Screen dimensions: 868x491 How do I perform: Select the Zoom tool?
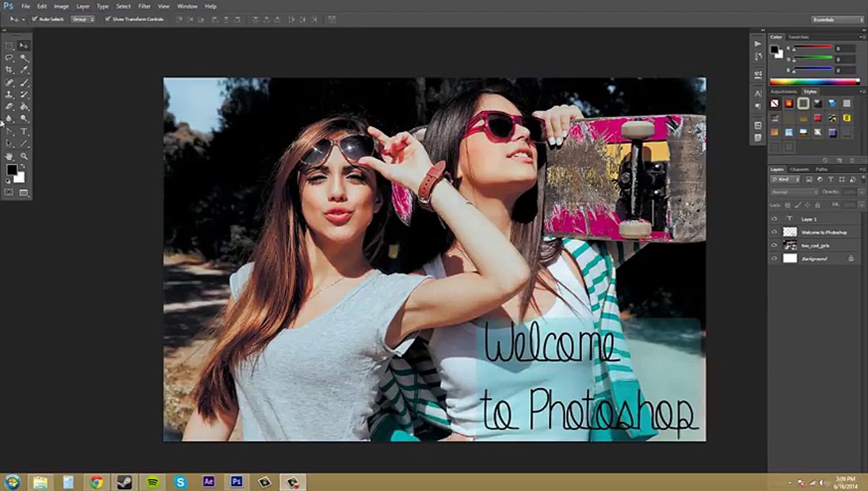click(x=24, y=156)
